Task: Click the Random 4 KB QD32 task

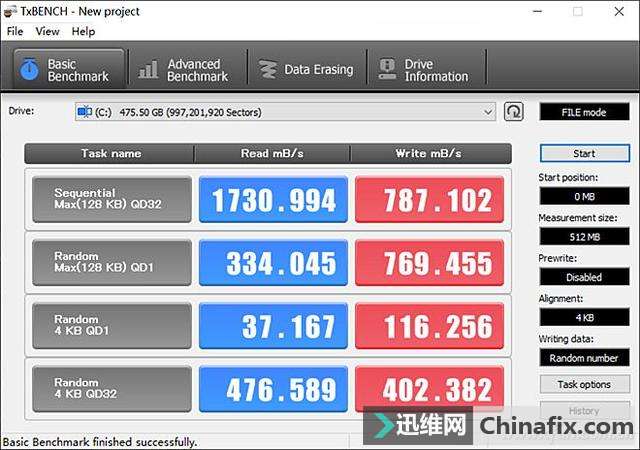Action: (x=112, y=389)
